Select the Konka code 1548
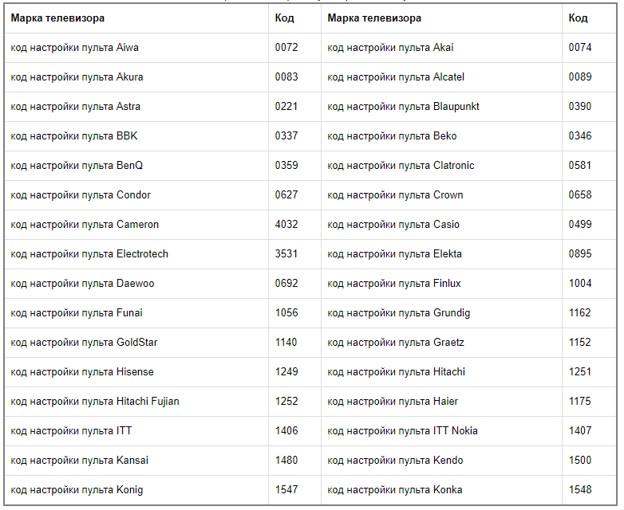624x510 pixels. pos(580,490)
